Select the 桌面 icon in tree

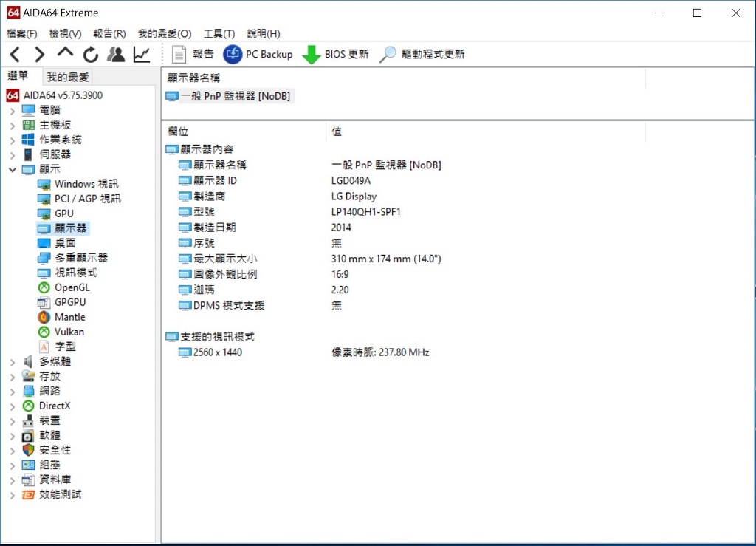coord(44,243)
